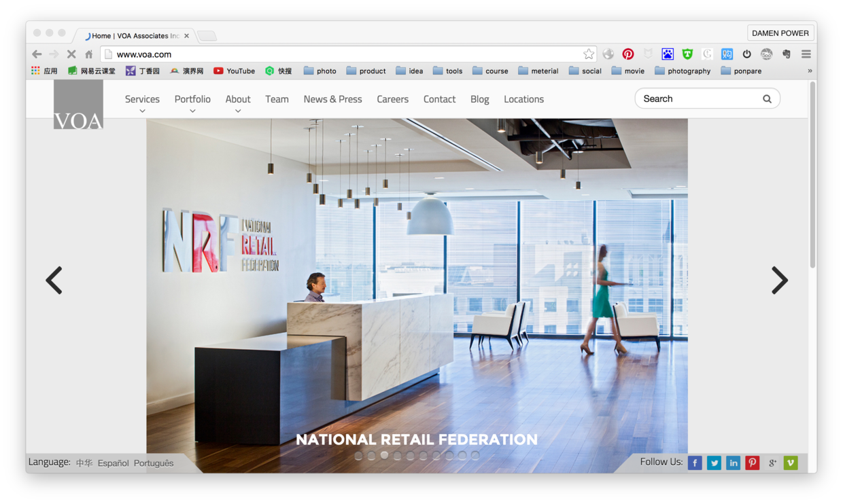Open the Chrome hamburger menu
Screen dimensions: 843x504
coord(806,54)
